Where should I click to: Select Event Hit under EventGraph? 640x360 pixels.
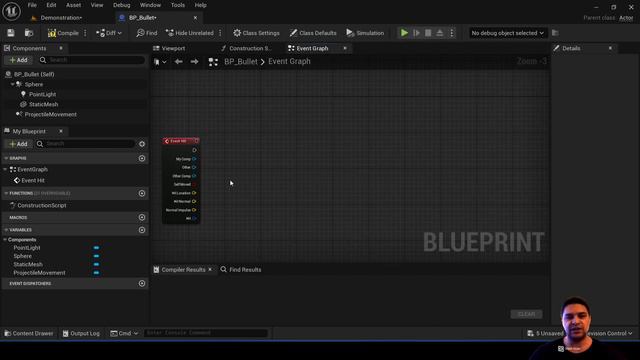[x=33, y=180]
